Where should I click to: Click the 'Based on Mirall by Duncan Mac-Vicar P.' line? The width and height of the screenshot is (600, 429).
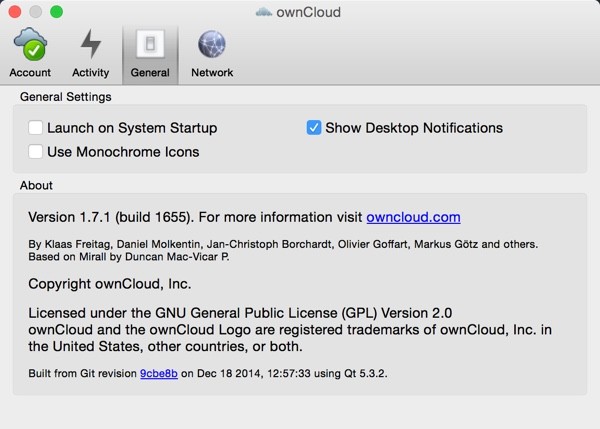pos(129,256)
